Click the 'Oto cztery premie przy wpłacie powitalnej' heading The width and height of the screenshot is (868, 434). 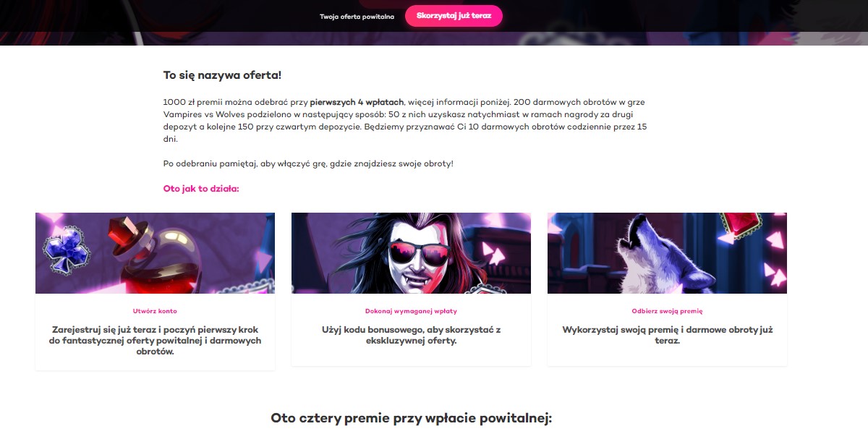411,418
